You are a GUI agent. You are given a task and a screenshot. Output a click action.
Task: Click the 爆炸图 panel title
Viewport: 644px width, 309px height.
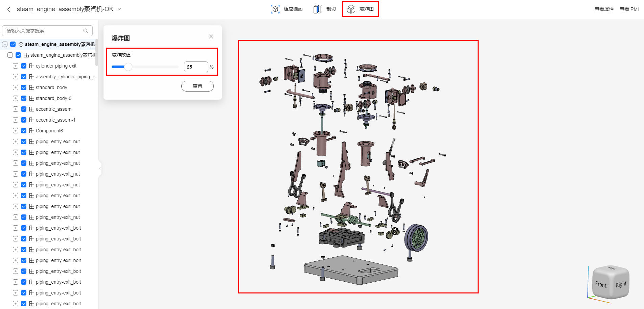121,38
